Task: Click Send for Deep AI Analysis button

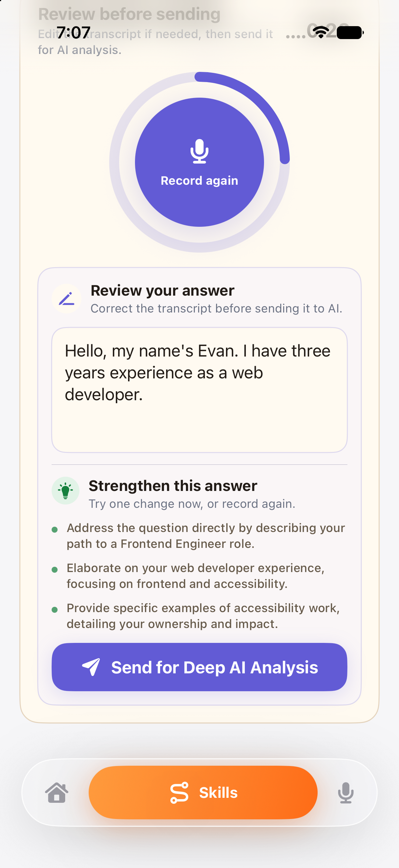Action: [199, 667]
